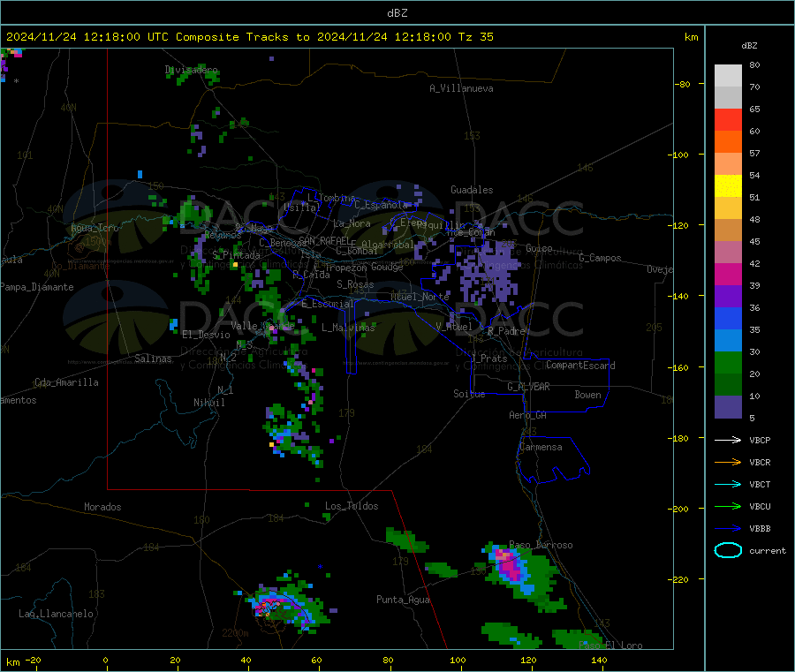Click the 'Tz 35' threshold value in header
This screenshot has height=672, width=795.
pos(475,37)
